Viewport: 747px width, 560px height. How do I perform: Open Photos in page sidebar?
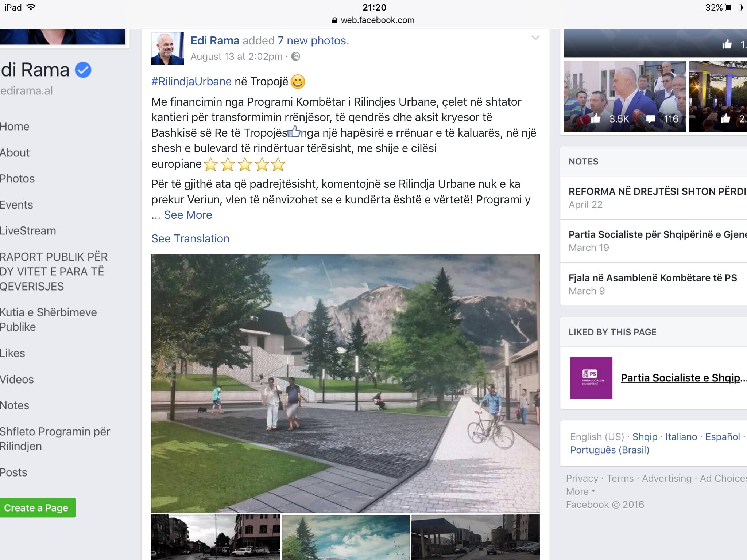(x=17, y=179)
